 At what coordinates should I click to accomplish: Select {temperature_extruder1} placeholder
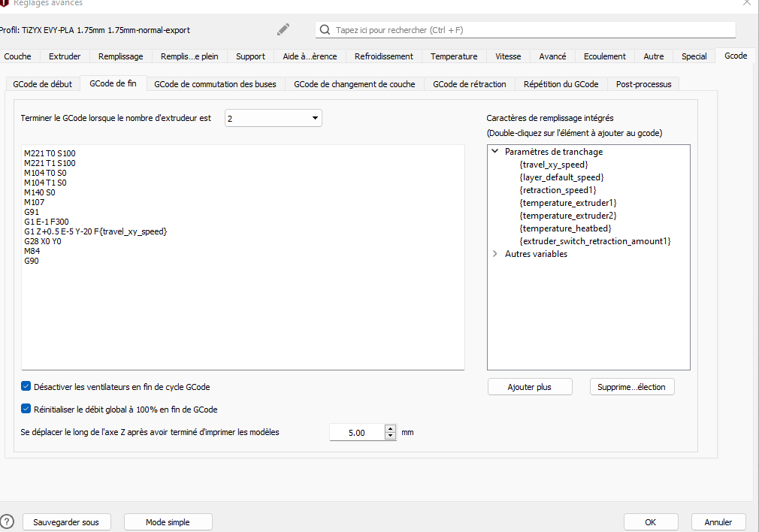pyautogui.click(x=568, y=202)
